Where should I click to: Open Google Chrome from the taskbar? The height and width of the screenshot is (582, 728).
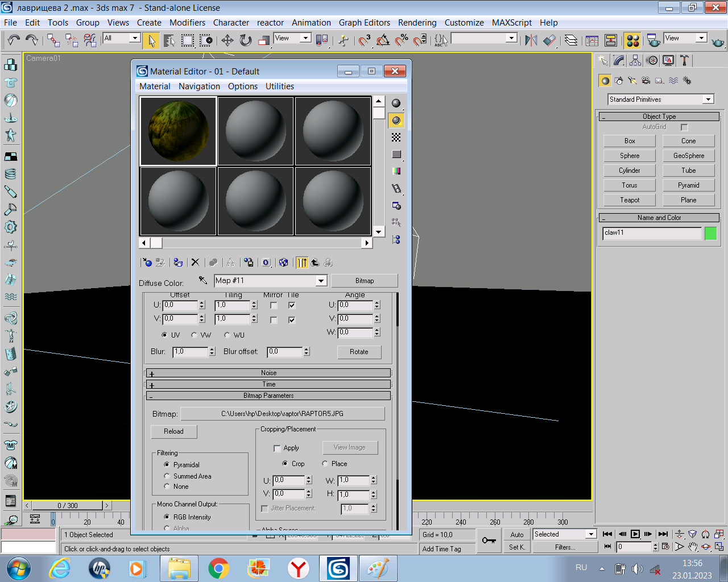click(218, 568)
